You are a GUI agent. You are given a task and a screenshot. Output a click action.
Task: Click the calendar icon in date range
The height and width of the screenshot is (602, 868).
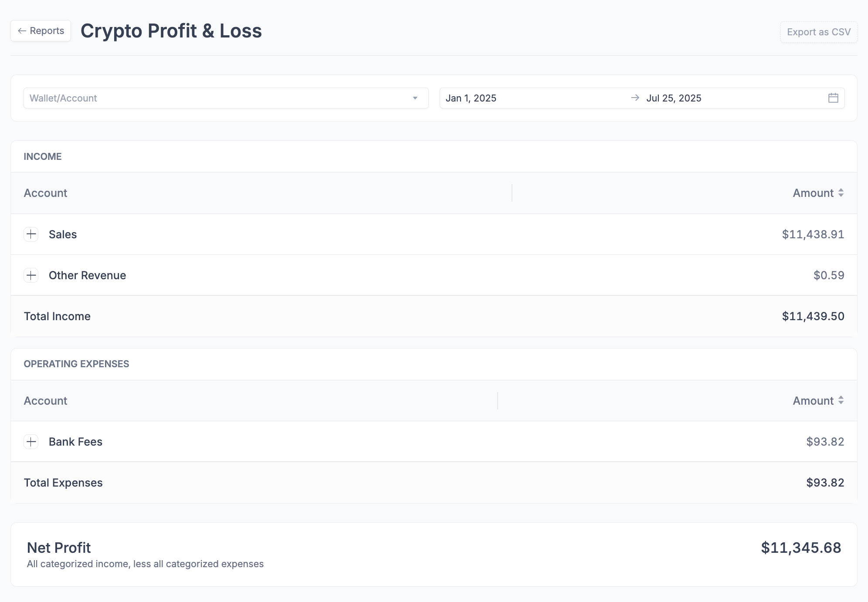pyautogui.click(x=833, y=98)
